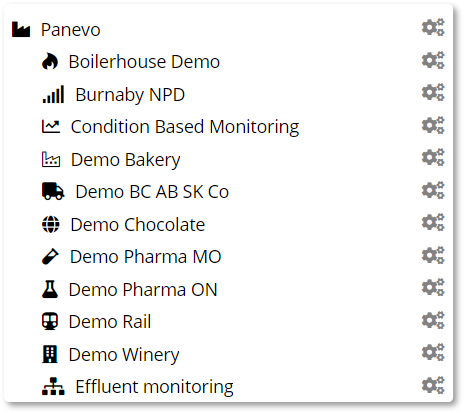
Task: Open settings gears for Demo Bakery
Action: pos(433,157)
